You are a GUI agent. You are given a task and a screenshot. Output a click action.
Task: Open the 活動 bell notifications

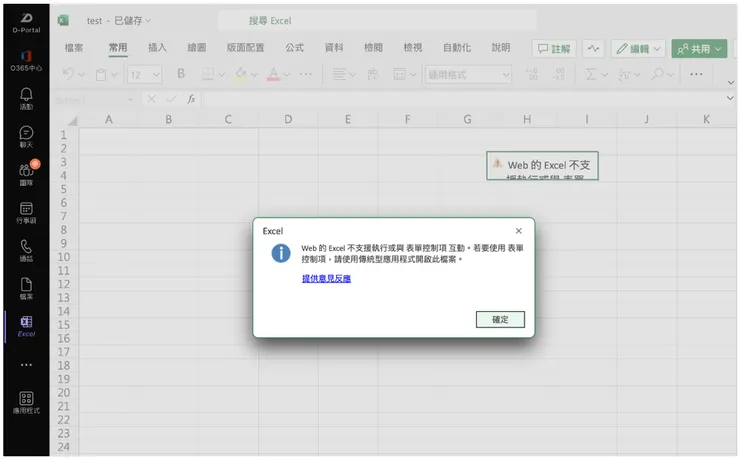click(26, 99)
